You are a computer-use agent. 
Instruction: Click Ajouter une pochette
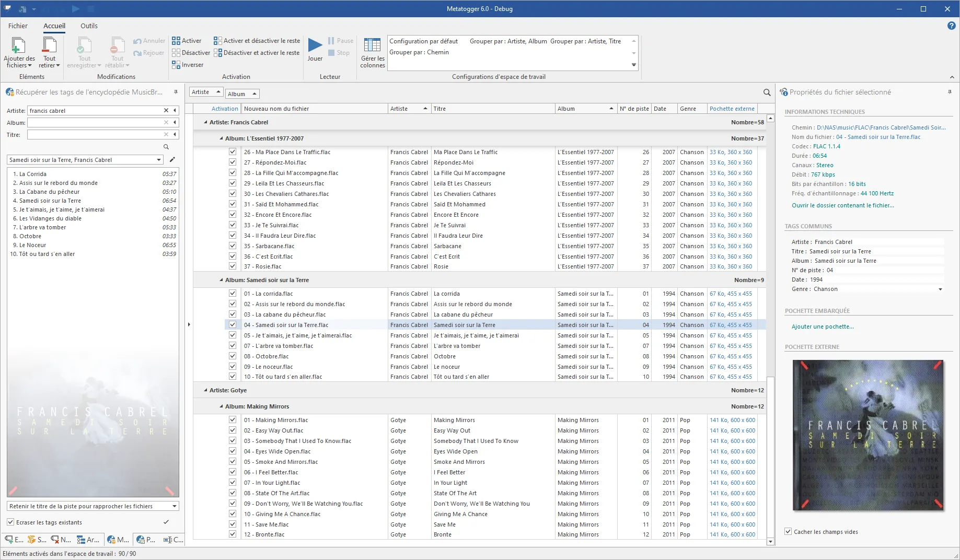coord(822,326)
